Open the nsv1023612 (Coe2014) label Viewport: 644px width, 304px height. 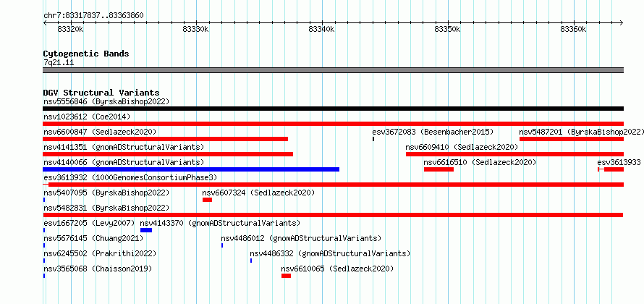[87, 117]
